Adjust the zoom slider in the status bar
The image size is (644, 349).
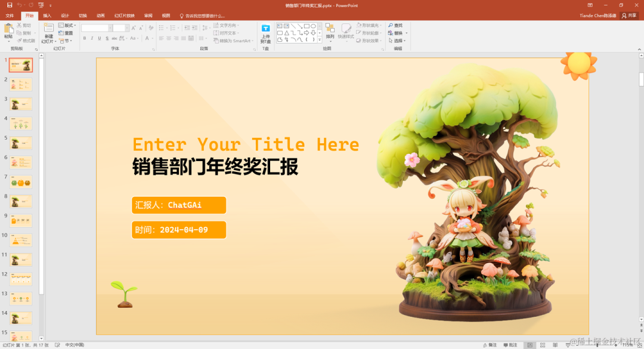click(597, 345)
